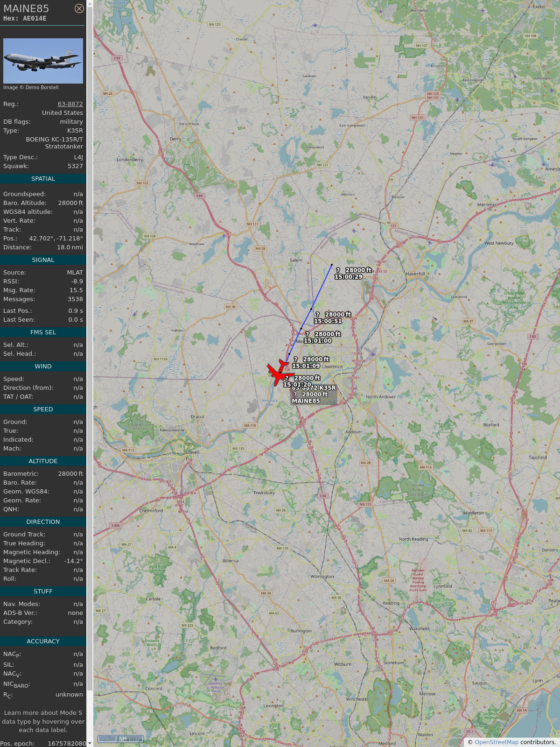The width and height of the screenshot is (560, 747).
Task: Click the small black aircraft icon near Groveland
Action: (x=434, y=319)
